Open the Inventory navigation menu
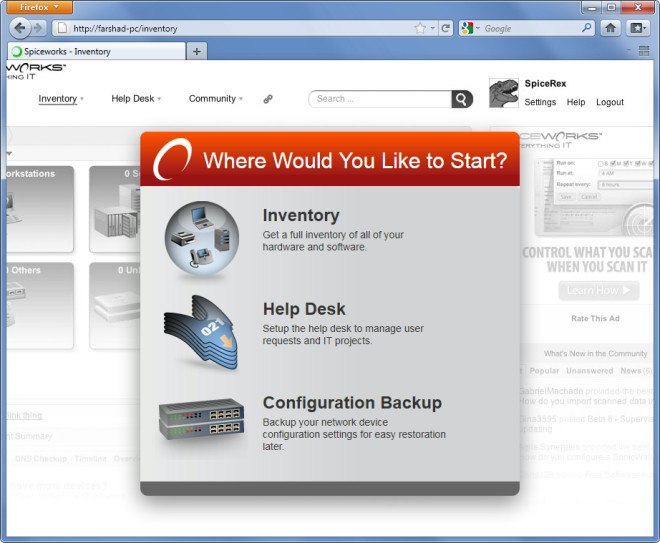This screenshot has height=543, width=660. [61, 98]
